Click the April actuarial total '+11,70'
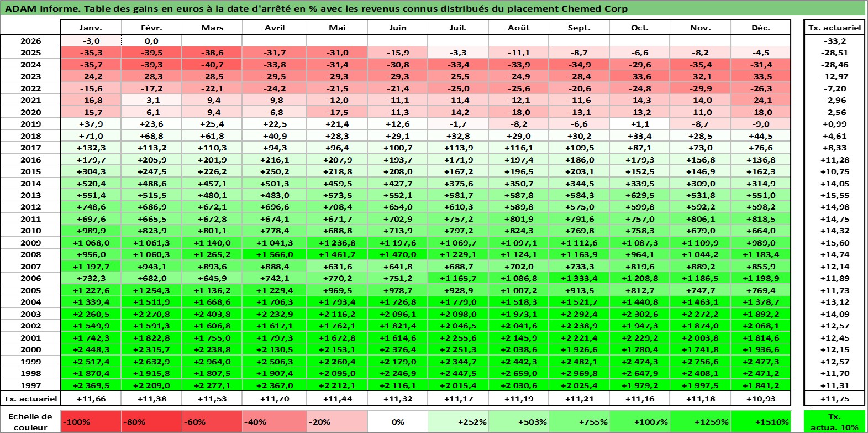 click(275, 398)
